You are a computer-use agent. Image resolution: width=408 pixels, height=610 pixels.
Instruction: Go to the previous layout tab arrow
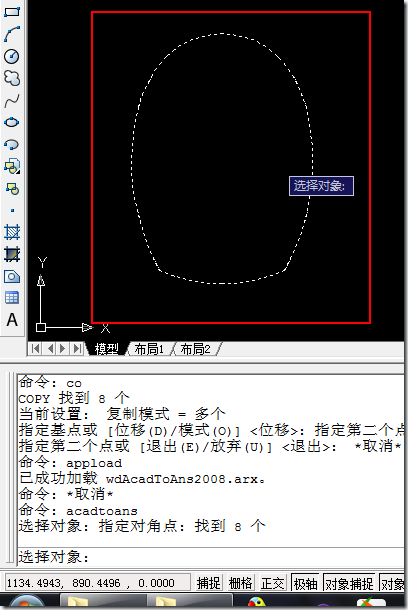50,348
